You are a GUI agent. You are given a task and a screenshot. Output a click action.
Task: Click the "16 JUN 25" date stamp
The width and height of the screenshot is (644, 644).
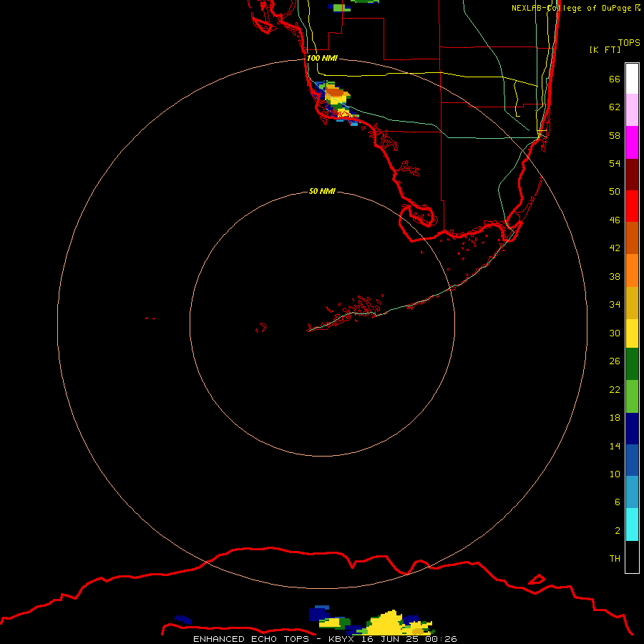pyautogui.click(x=389, y=639)
